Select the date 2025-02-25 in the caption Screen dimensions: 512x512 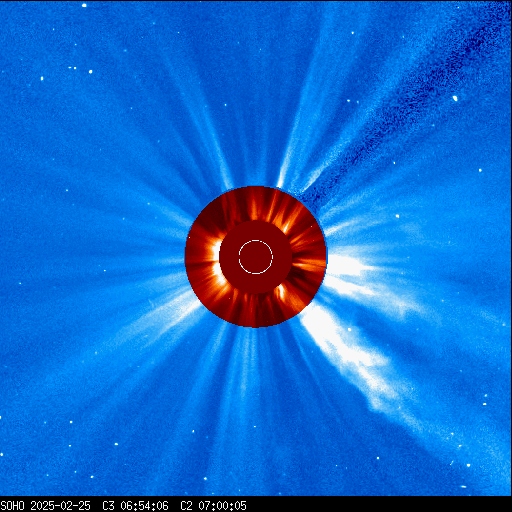pyautogui.click(x=60, y=506)
